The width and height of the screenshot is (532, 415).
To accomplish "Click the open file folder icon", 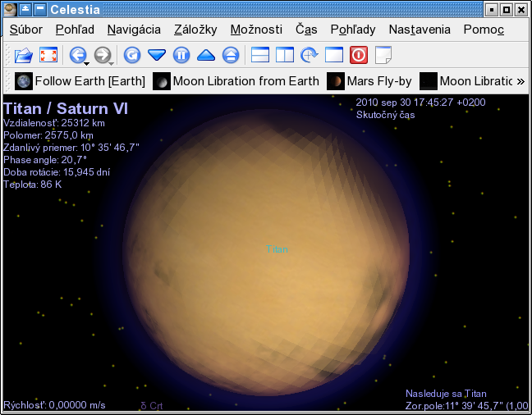I will (24, 56).
